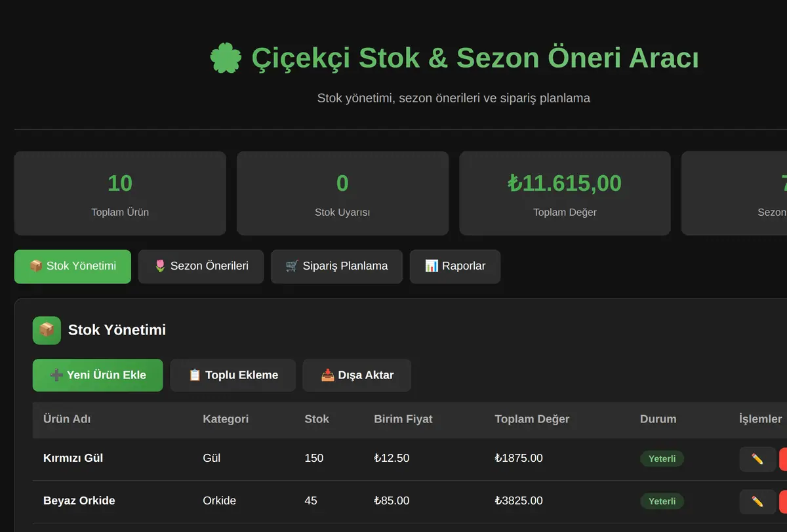This screenshot has width=787, height=532.
Task: Click the Kategori column header
Action: [226, 419]
